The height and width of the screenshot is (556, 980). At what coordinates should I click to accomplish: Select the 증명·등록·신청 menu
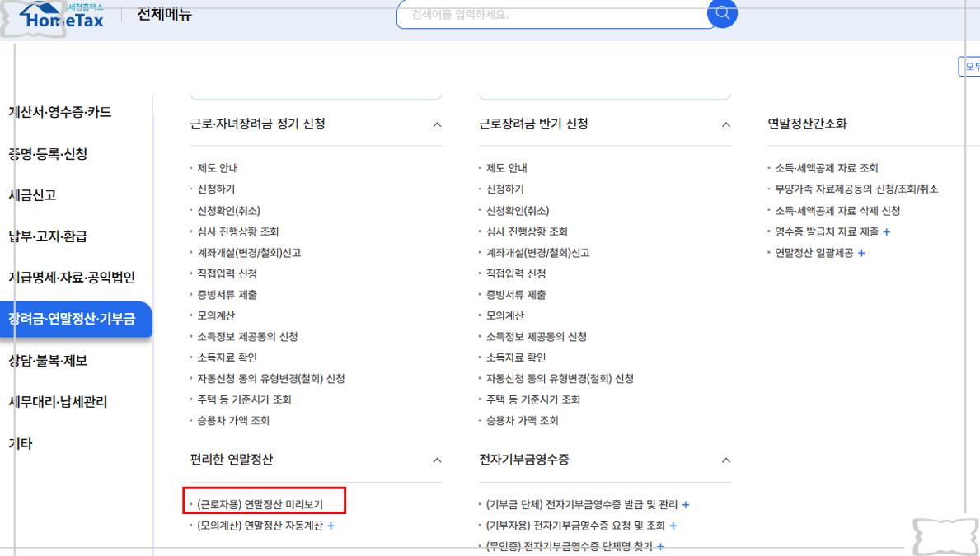pos(48,154)
